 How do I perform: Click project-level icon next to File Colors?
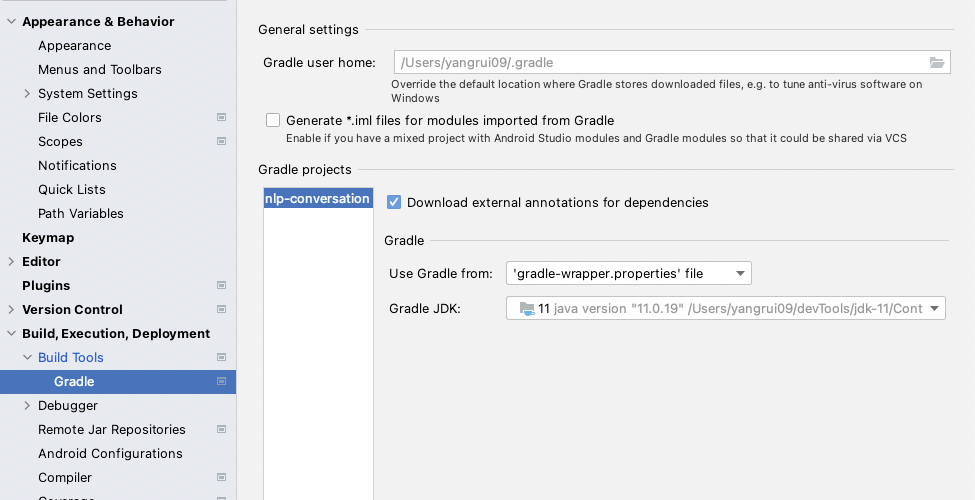point(221,118)
